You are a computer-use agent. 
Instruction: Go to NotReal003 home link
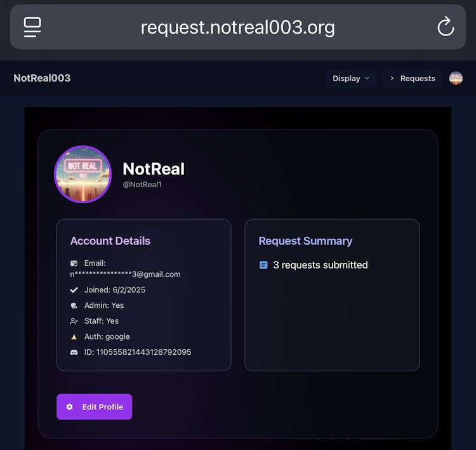(x=42, y=78)
